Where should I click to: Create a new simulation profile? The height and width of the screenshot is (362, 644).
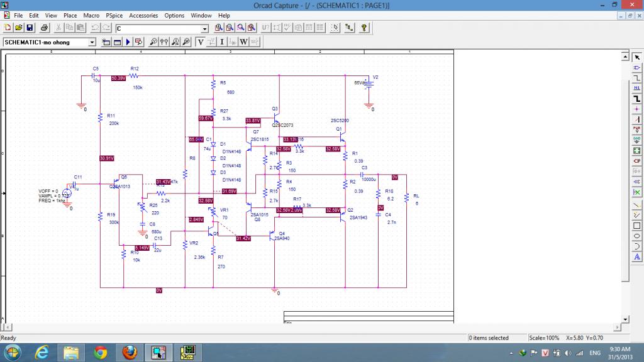(106, 42)
